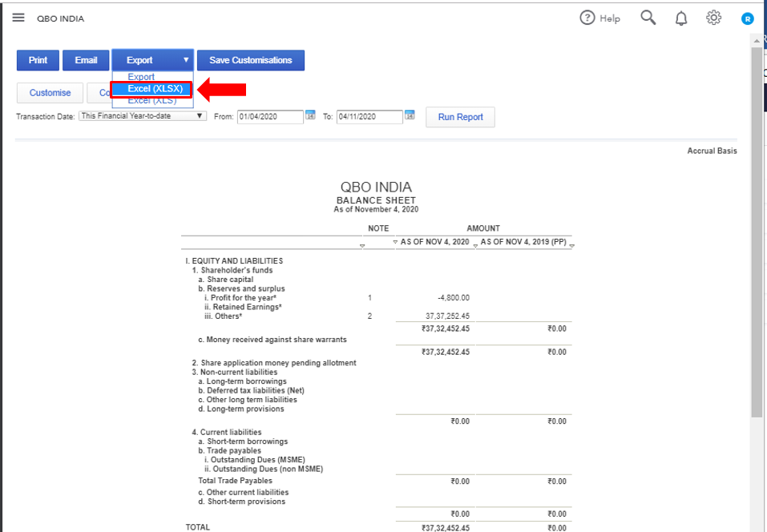767x532 pixels.
Task: Click the Accrual Basis label
Action: (x=712, y=151)
